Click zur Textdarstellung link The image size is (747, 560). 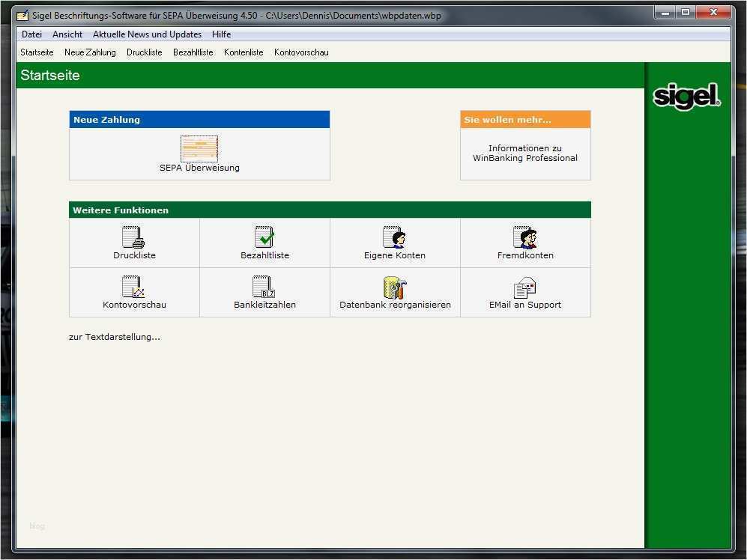click(115, 337)
